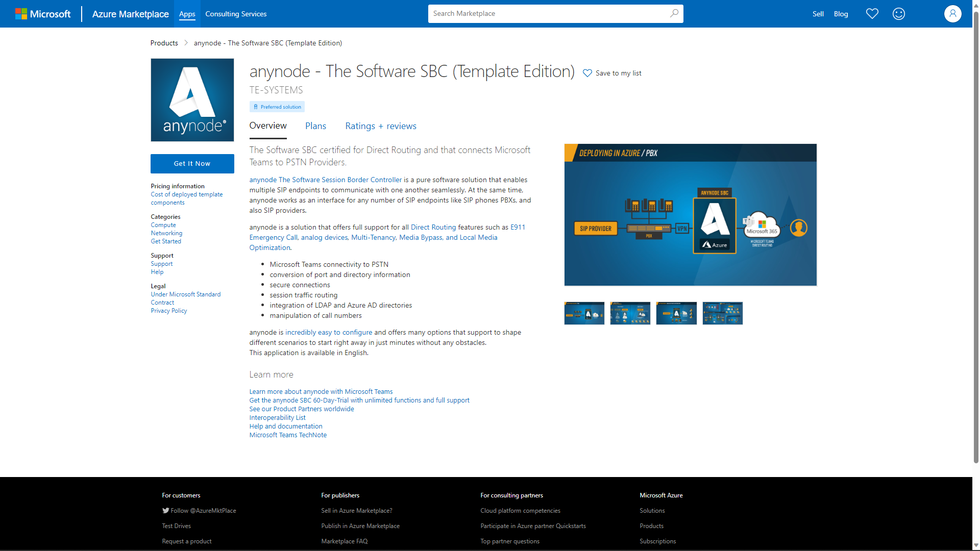Open See our Product Partners worldwide link

point(302,409)
